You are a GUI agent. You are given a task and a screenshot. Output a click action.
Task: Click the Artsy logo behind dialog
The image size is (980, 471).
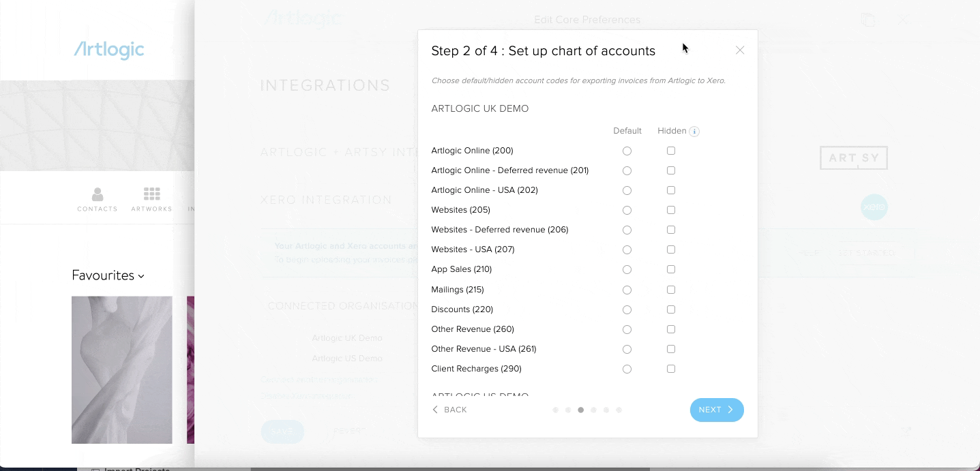(x=854, y=158)
